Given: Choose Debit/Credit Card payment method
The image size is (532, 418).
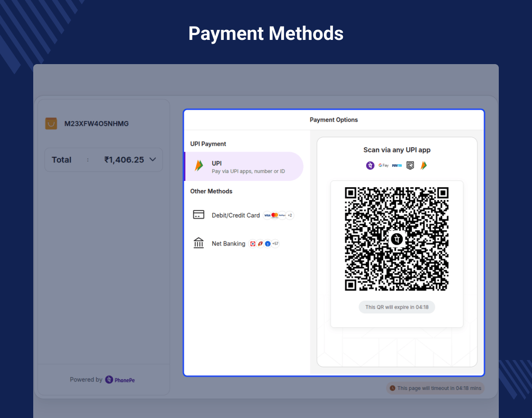Looking at the screenshot, I should point(244,215).
